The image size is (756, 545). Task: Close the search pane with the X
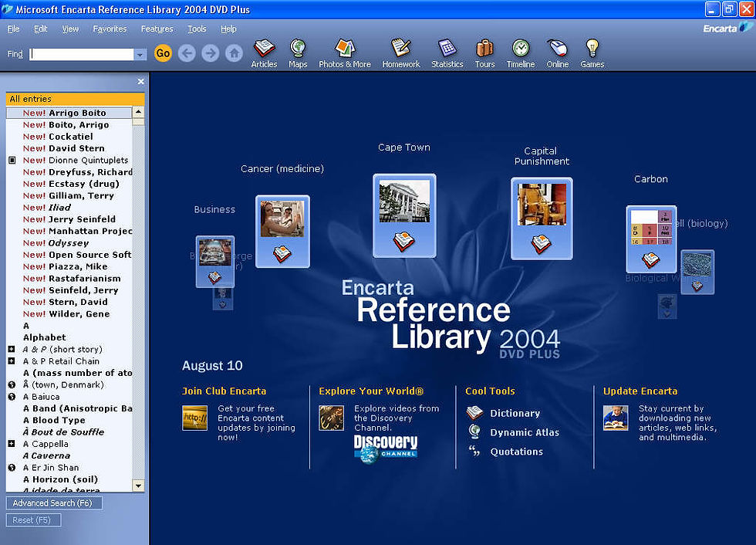(140, 82)
